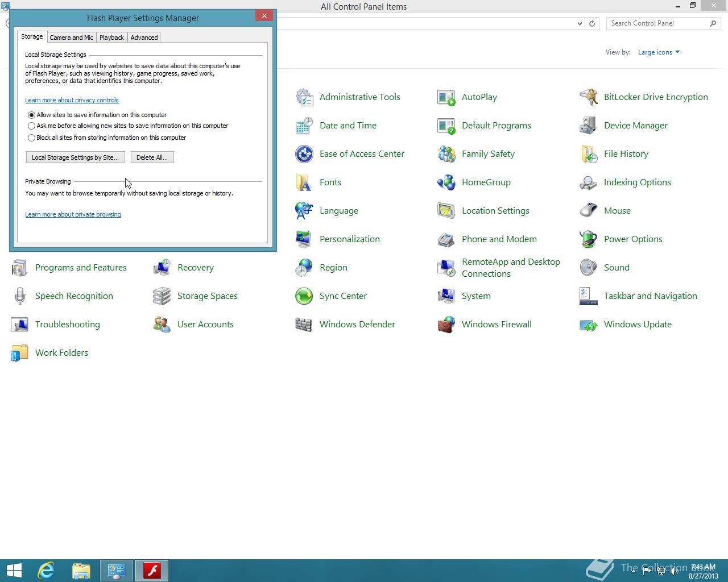
Task: Open the Recovery icon
Action: point(162,268)
